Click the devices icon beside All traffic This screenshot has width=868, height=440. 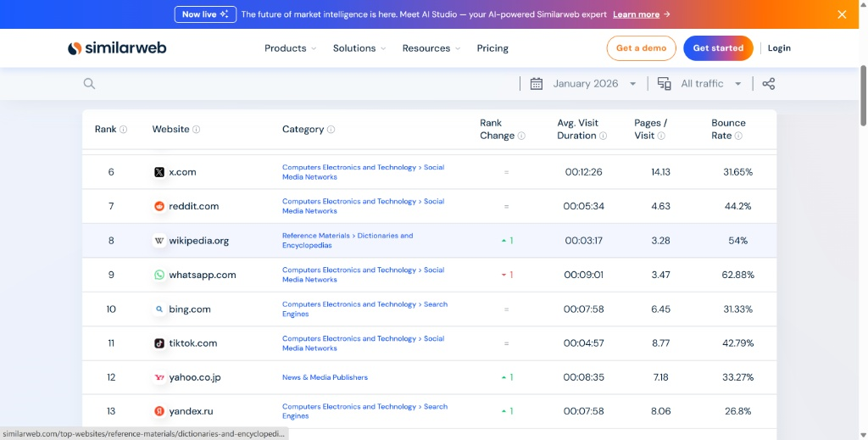click(665, 84)
